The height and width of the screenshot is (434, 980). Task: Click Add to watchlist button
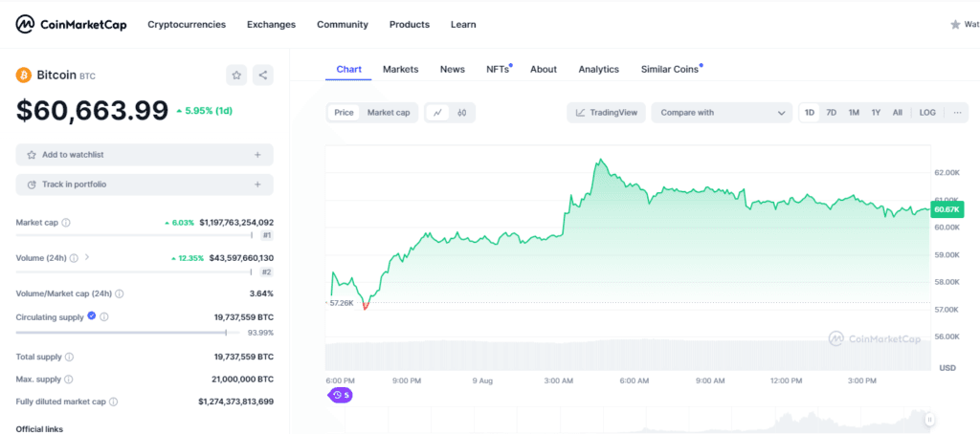point(145,155)
